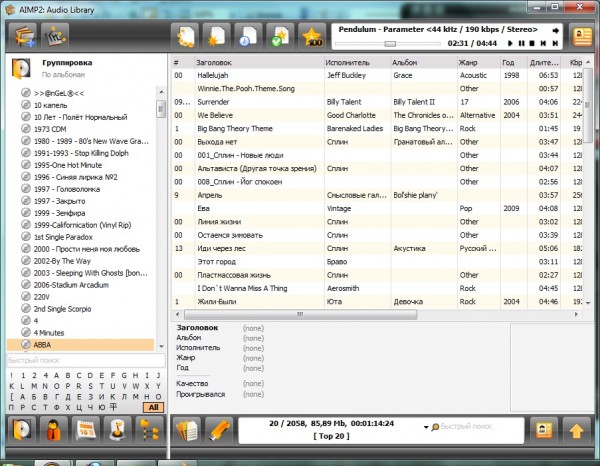Click the orange up arrow icon
This screenshot has height=466, width=600.
tap(576, 430)
